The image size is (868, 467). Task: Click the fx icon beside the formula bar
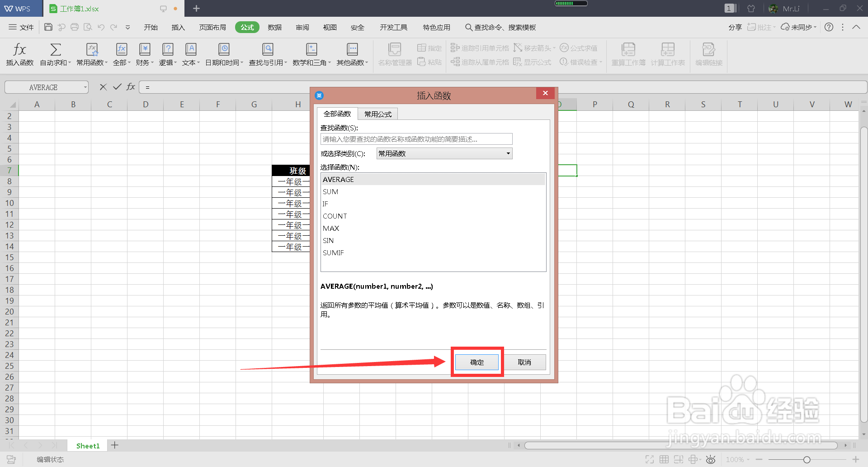tap(131, 87)
